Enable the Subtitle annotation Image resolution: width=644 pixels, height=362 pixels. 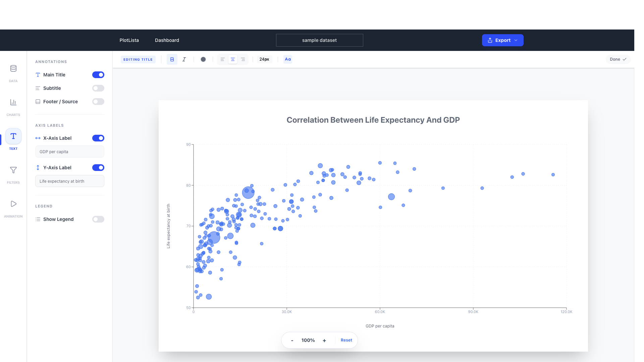point(98,88)
